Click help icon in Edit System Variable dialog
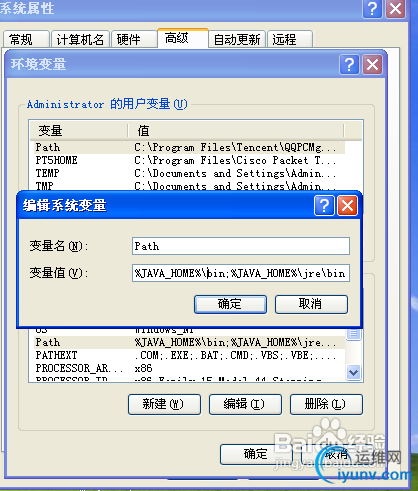418x491 pixels. pyautogui.click(x=324, y=206)
